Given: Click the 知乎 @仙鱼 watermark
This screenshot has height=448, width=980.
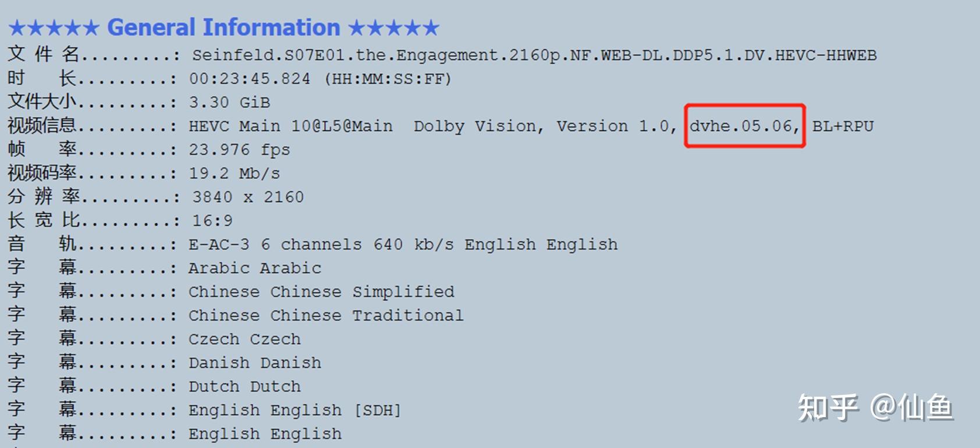Looking at the screenshot, I should [x=875, y=407].
